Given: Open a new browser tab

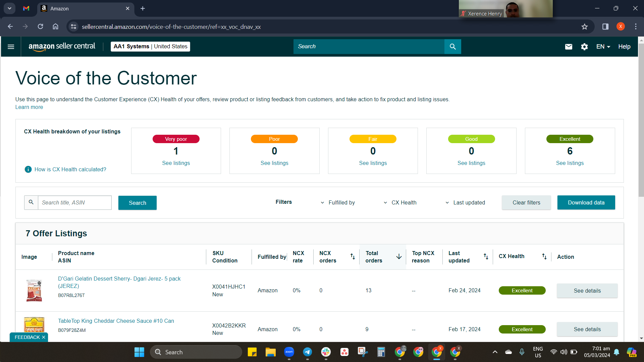Looking at the screenshot, I should tap(143, 8).
